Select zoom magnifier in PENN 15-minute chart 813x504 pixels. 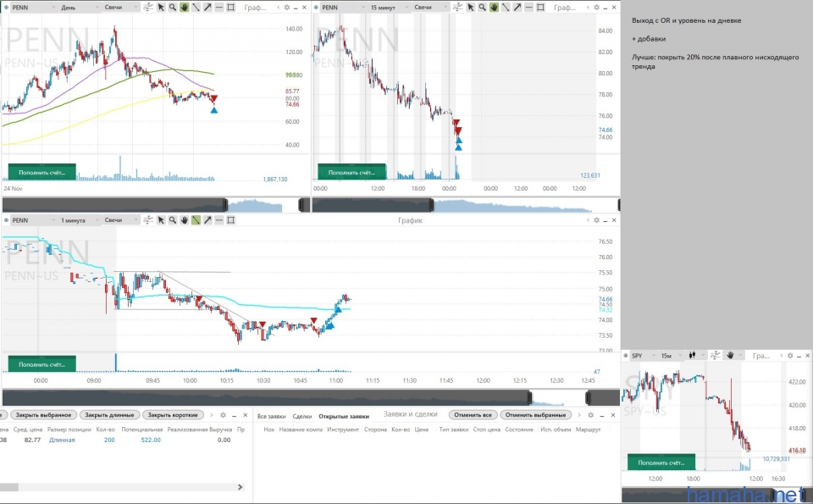pos(482,8)
